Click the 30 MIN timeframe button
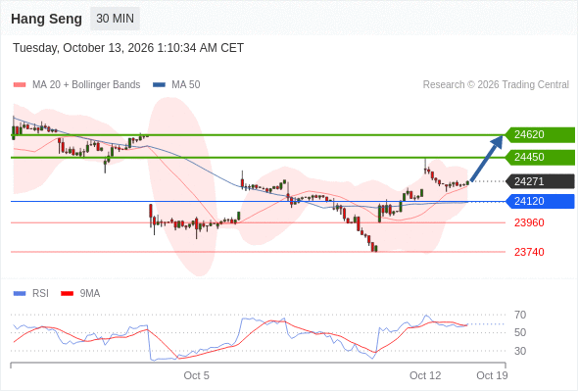The width and height of the screenshot is (578, 392). click(x=115, y=19)
